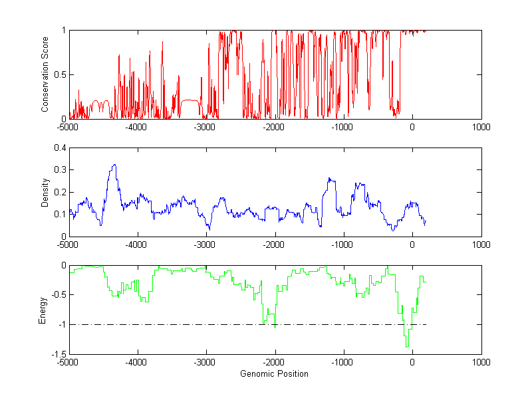Click the -1.5 tick on the Energy axis

(57, 354)
